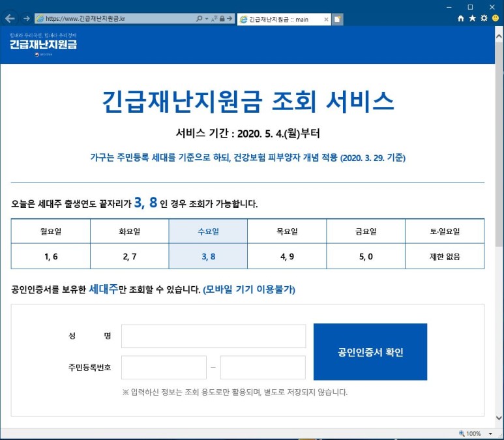Click the 모바일 기기 이용불가 notice
Image resolution: width=504 pixels, height=440 pixels.
pos(249,289)
